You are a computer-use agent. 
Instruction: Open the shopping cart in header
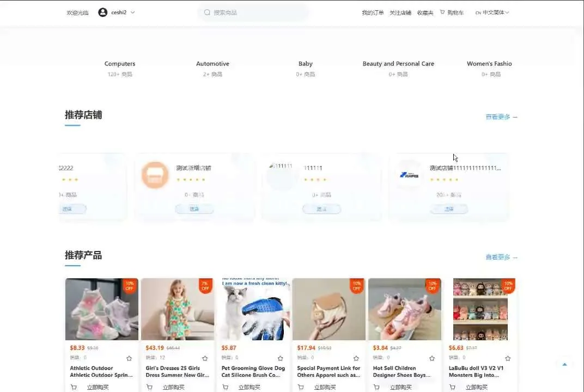[x=452, y=13]
